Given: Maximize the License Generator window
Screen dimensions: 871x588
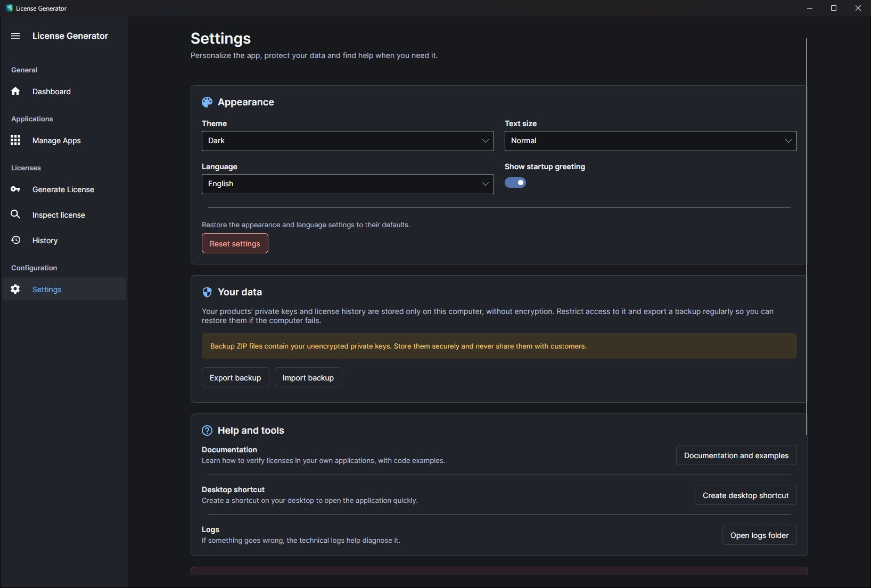Looking at the screenshot, I should pos(834,8).
